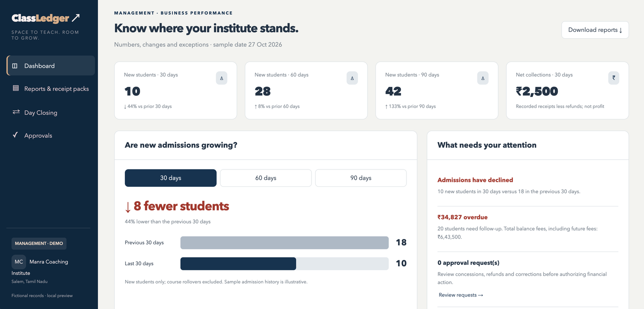Click the "0 approval request(s)" heading
The image size is (644, 309).
469,263
